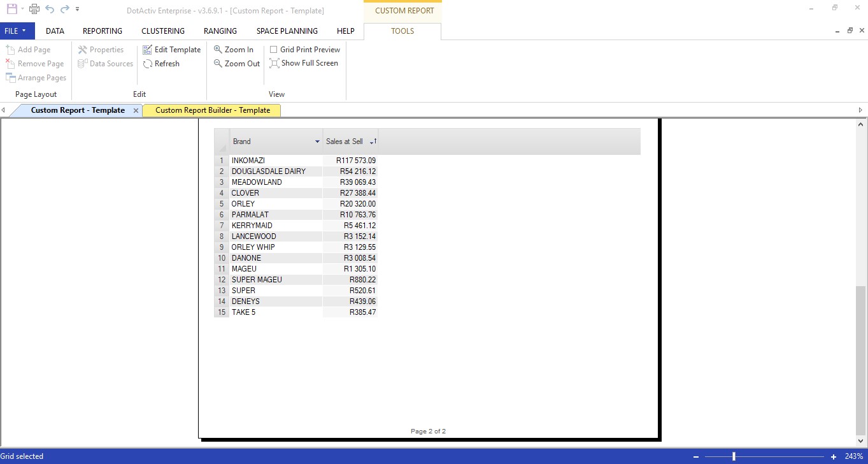
Task: Select the KERRYMAID brand cell
Action: [276, 226]
